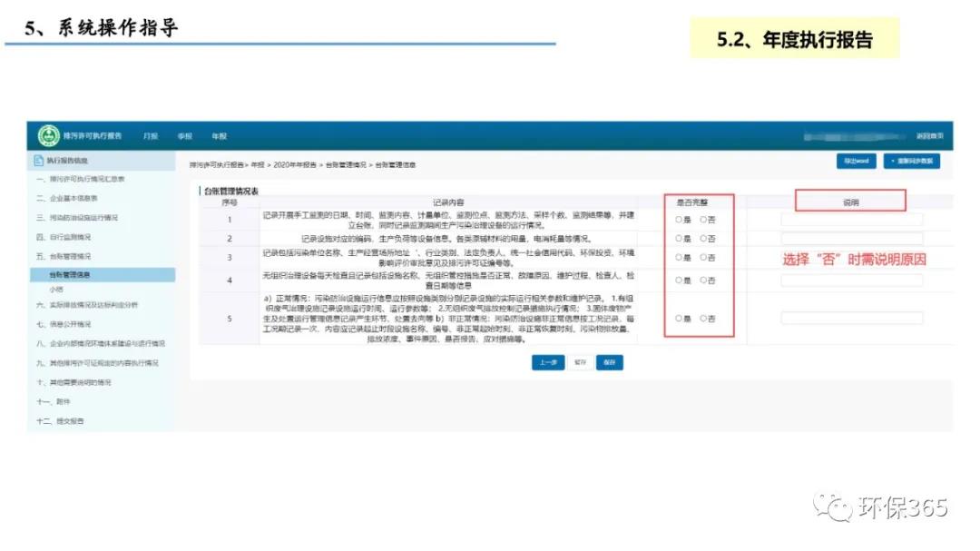Click the 重新同步数据 button
Image resolution: width=980 pixels, height=551 pixels.
click(x=911, y=162)
